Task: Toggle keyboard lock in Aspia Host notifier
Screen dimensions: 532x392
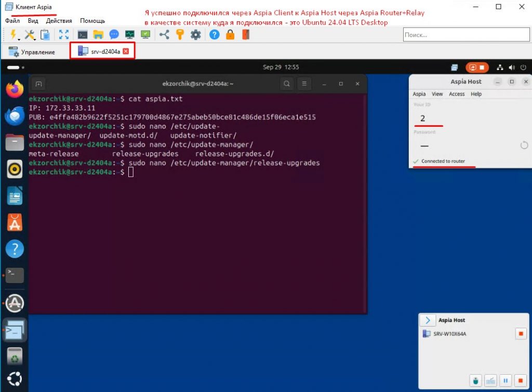Action: click(490, 381)
